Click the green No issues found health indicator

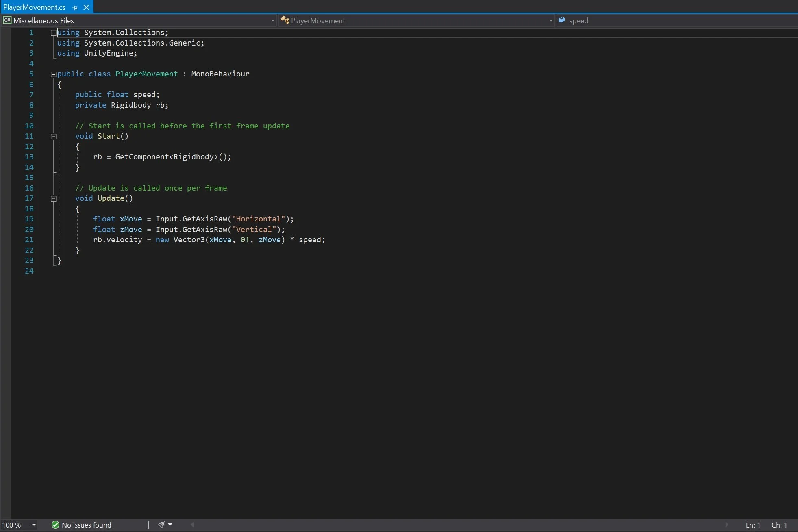pos(55,525)
